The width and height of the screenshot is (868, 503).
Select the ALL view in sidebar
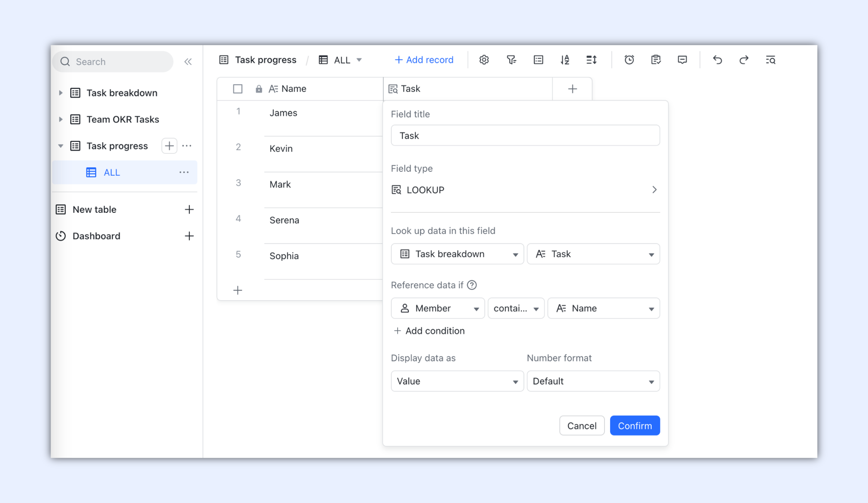[125, 172]
